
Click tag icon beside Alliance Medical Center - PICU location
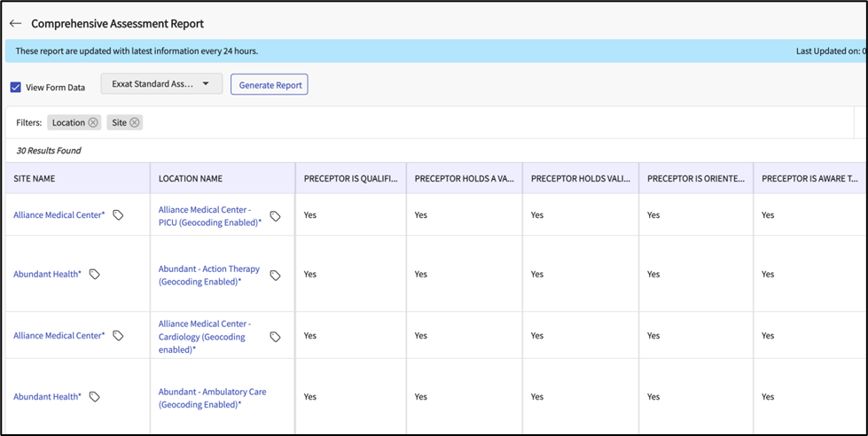pos(275,216)
